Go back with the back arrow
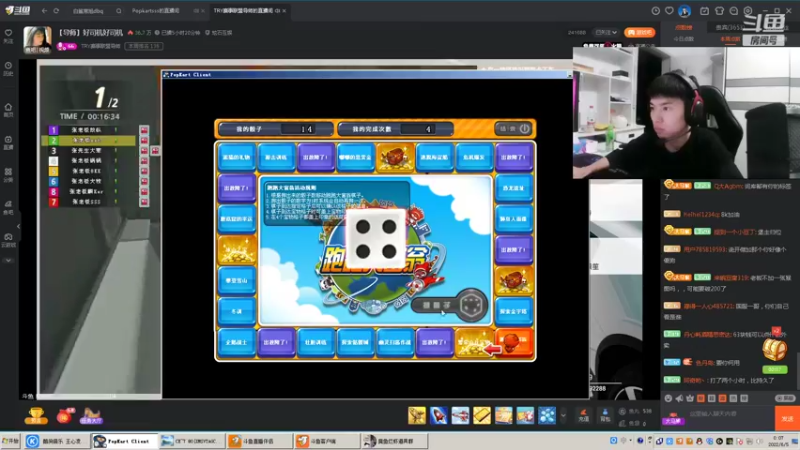800x450 pixels. [44, 11]
